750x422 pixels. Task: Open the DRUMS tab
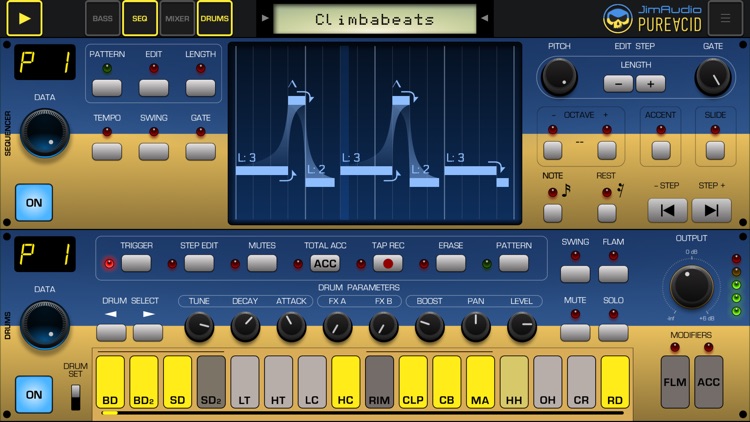[x=214, y=19]
